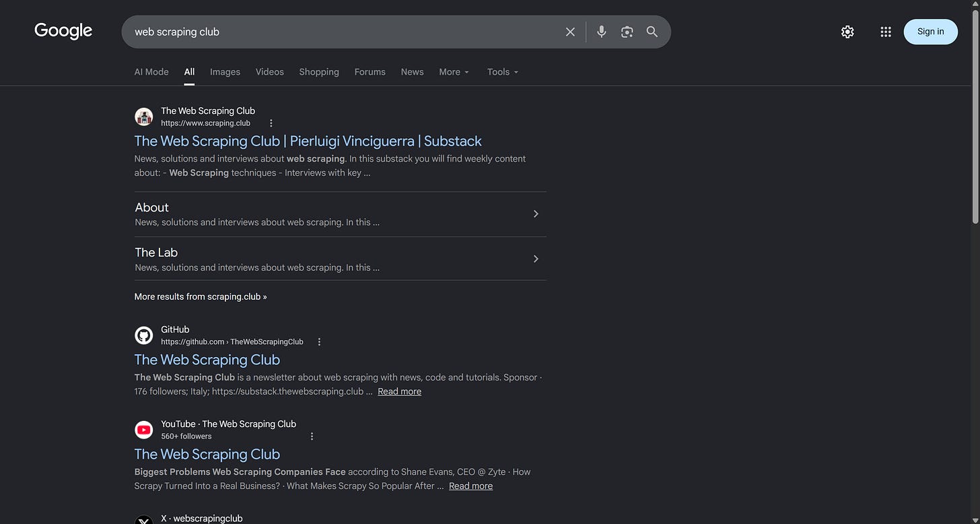Click Read more on YouTube result

[471, 486]
